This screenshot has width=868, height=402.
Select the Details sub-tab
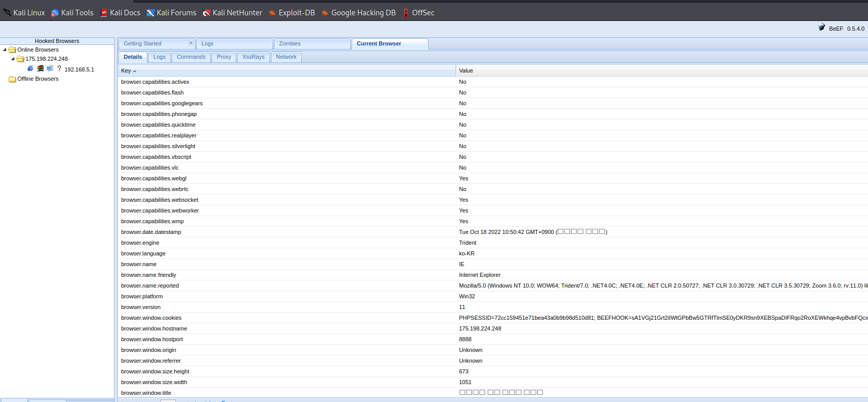pos(133,57)
